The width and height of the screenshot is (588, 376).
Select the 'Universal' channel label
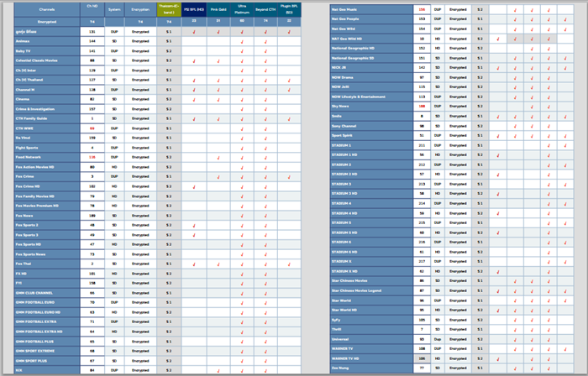pyautogui.click(x=371, y=339)
